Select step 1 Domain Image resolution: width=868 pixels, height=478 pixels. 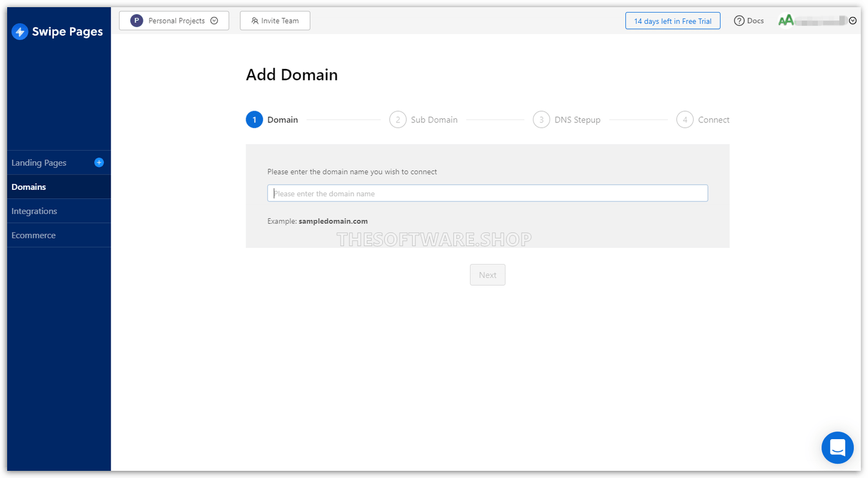272,119
